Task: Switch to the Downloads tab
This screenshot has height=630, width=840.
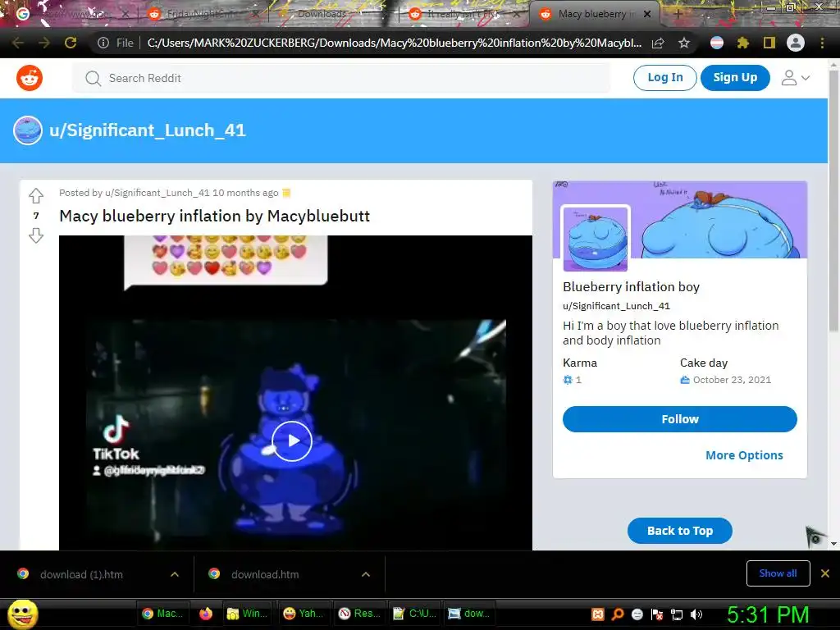Action: [x=332, y=14]
